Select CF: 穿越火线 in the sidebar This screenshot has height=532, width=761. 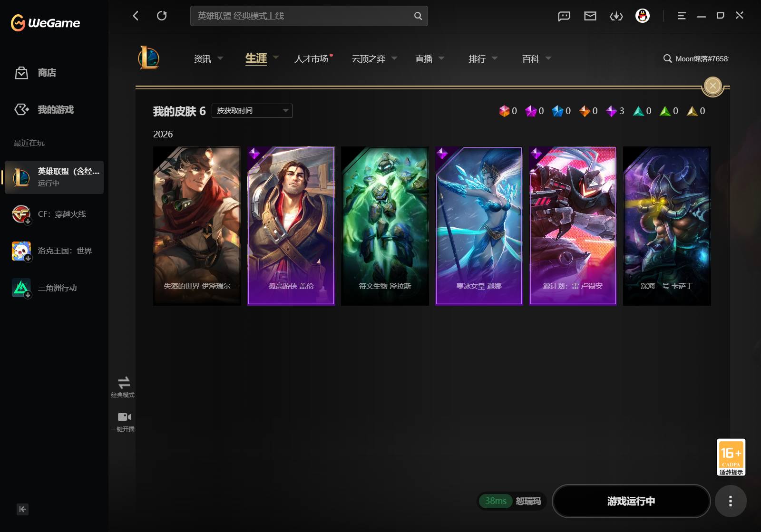(x=54, y=214)
